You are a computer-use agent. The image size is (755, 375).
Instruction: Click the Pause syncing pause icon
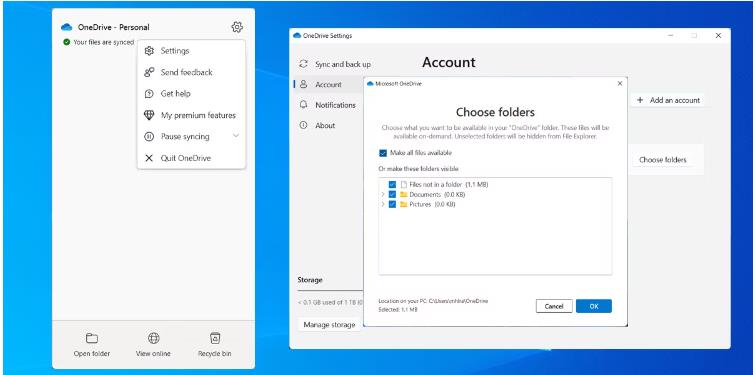(149, 137)
